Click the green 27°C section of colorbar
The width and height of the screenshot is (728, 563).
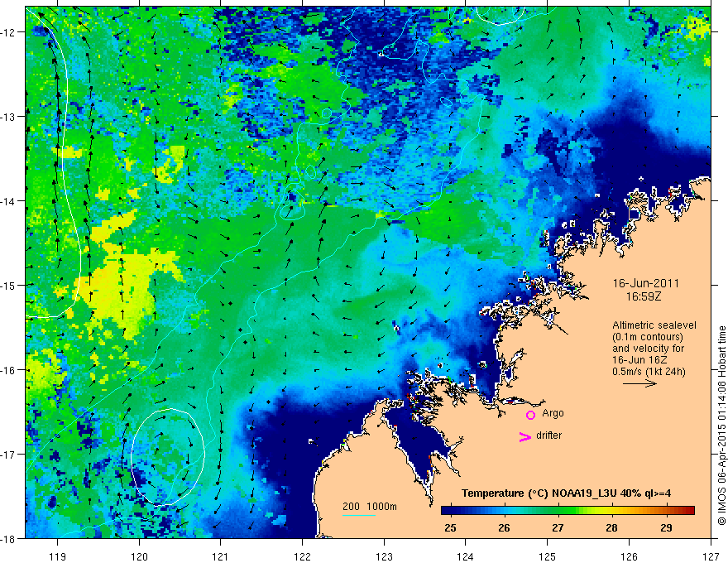coord(558,511)
